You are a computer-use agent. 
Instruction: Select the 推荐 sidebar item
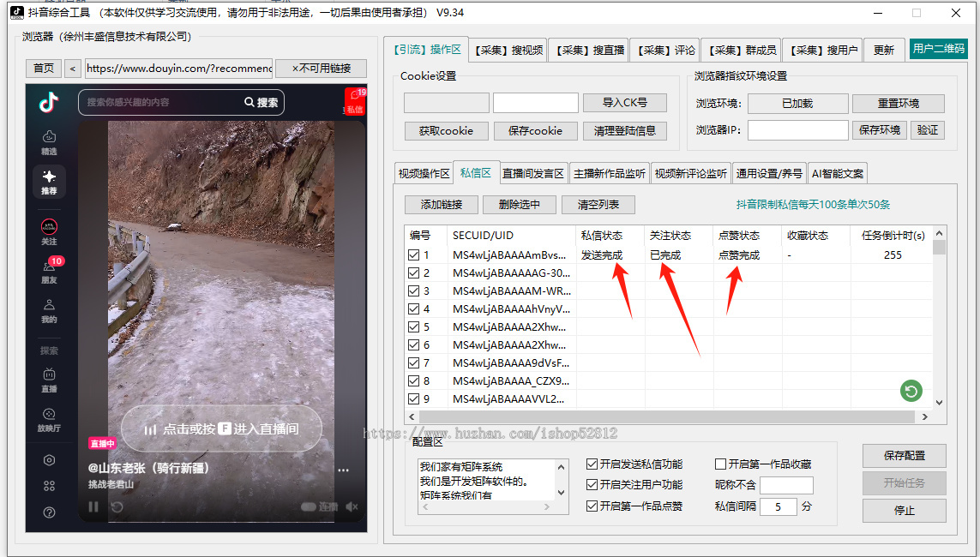tap(49, 182)
